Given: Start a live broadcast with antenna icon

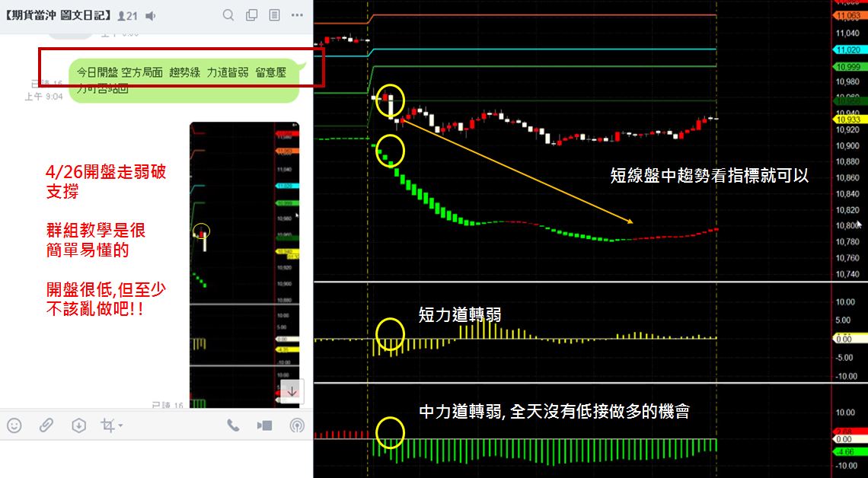Looking at the screenshot, I should tap(297, 425).
